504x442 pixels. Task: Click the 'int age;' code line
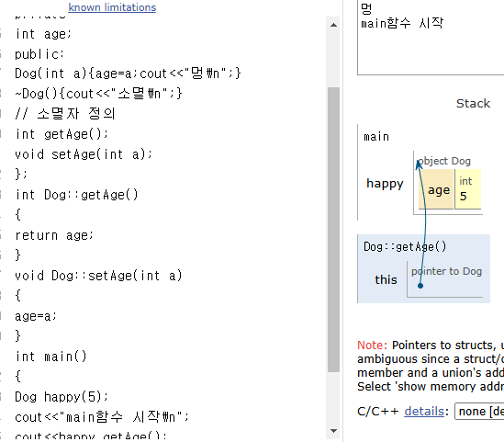pos(43,34)
